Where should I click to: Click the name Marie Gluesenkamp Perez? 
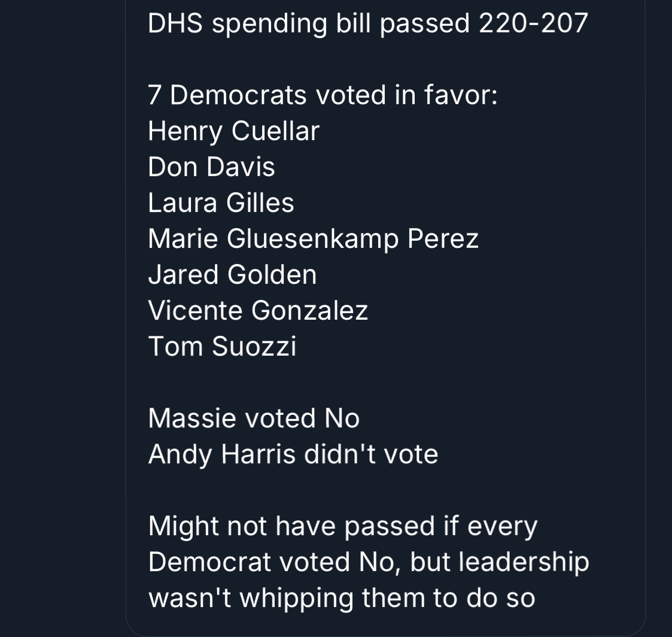click(x=313, y=239)
